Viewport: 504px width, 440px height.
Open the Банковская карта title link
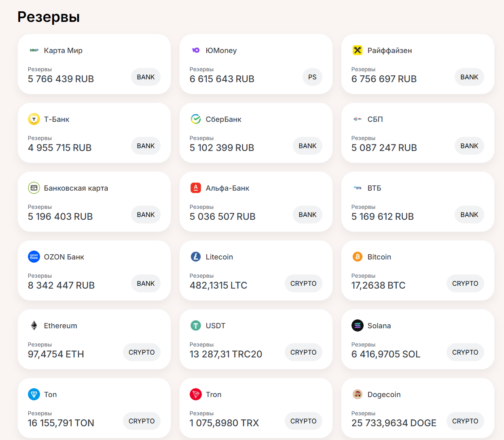[x=76, y=188]
